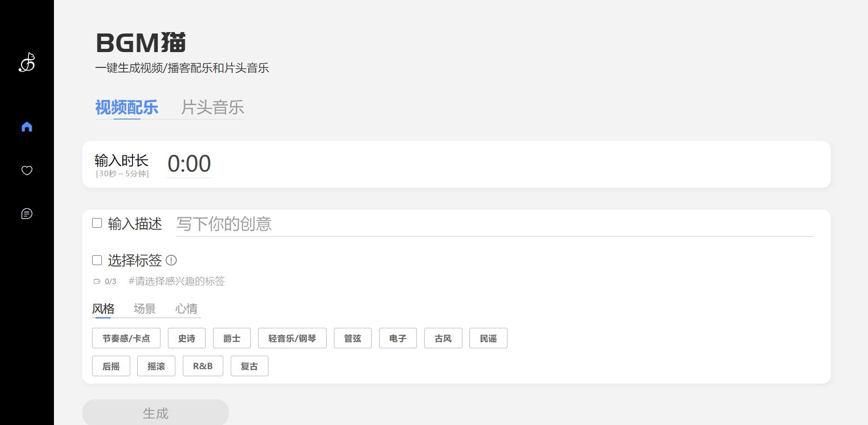Select the R&B style tag
The height and width of the screenshot is (425, 868).
pos(203,366)
